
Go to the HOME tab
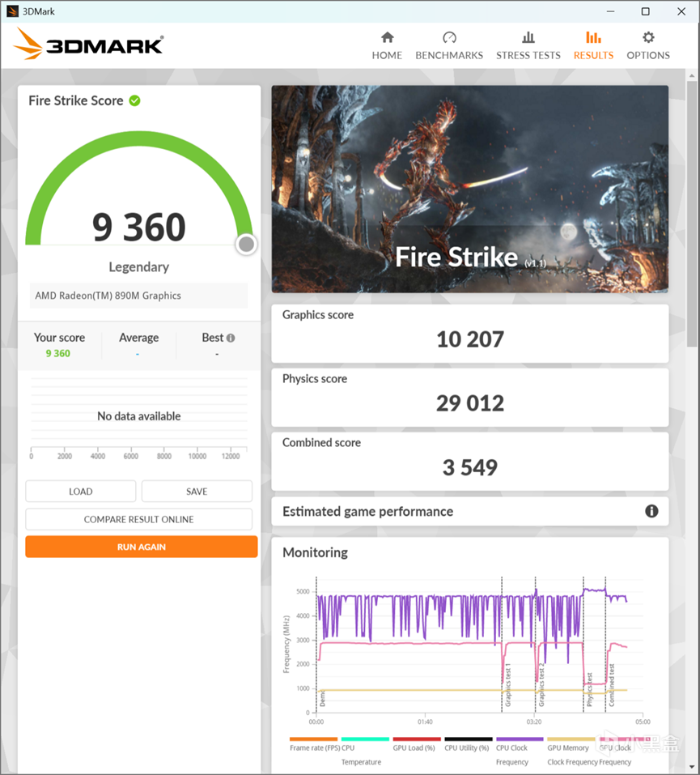(387, 45)
